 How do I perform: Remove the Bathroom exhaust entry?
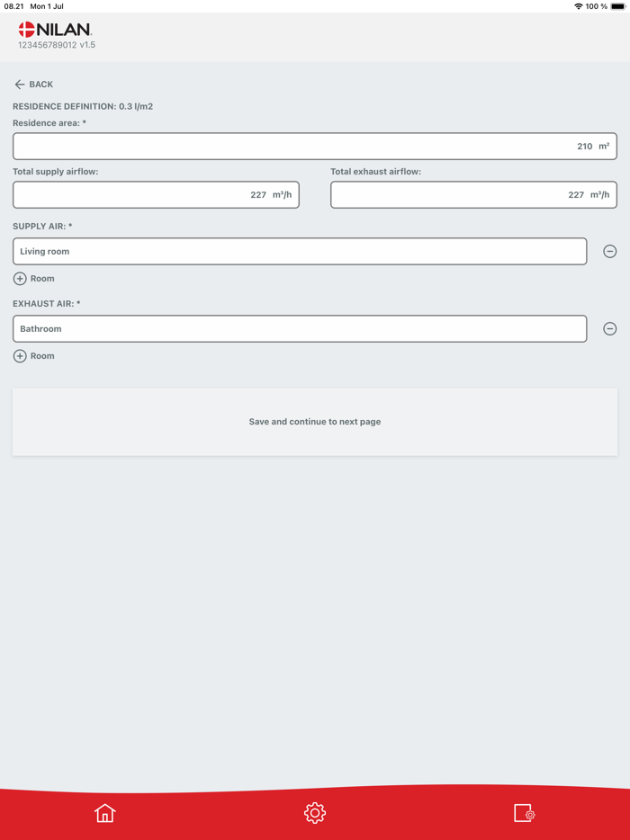(610, 328)
